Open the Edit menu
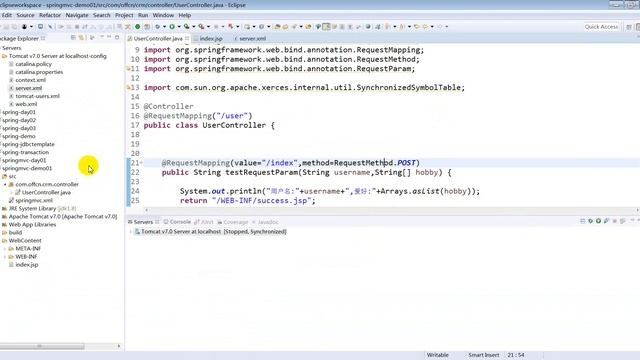The width and height of the screenshot is (640, 360). (7, 15)
